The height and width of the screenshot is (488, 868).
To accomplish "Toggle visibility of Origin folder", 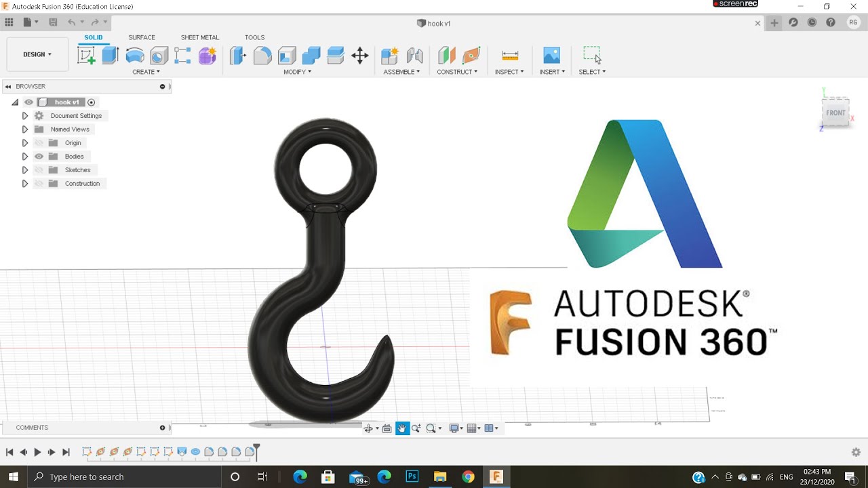I will (x=39, y=143).
